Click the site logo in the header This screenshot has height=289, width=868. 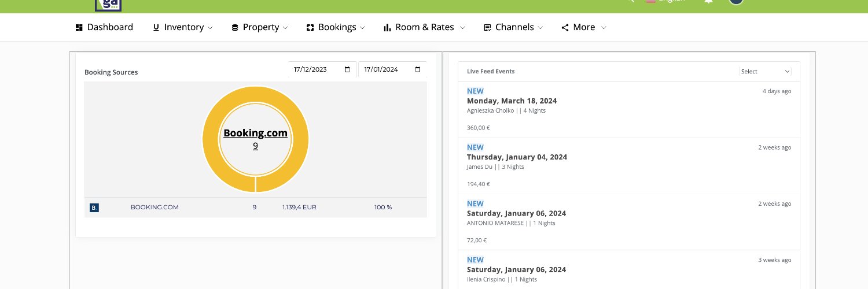[x=108, y=5]
